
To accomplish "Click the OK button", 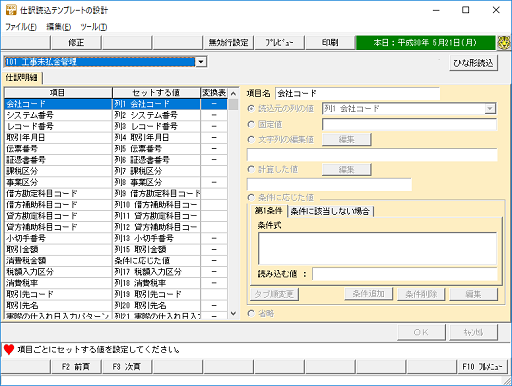I will [421, 332].
